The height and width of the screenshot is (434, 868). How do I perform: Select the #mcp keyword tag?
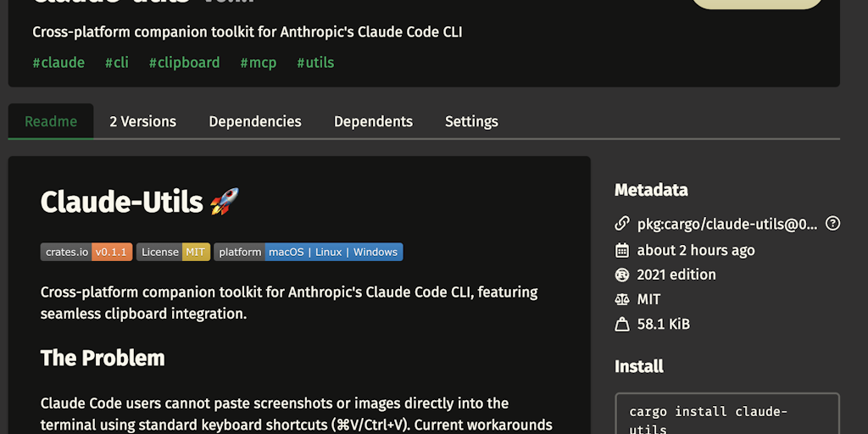click(x=259, y=63)
